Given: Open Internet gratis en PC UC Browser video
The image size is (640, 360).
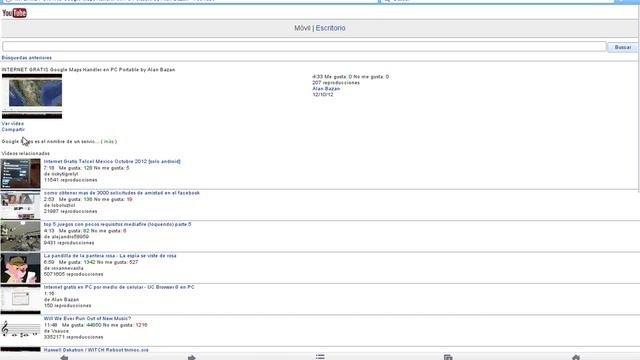Looking at the screenshot, I should [119, 287].
